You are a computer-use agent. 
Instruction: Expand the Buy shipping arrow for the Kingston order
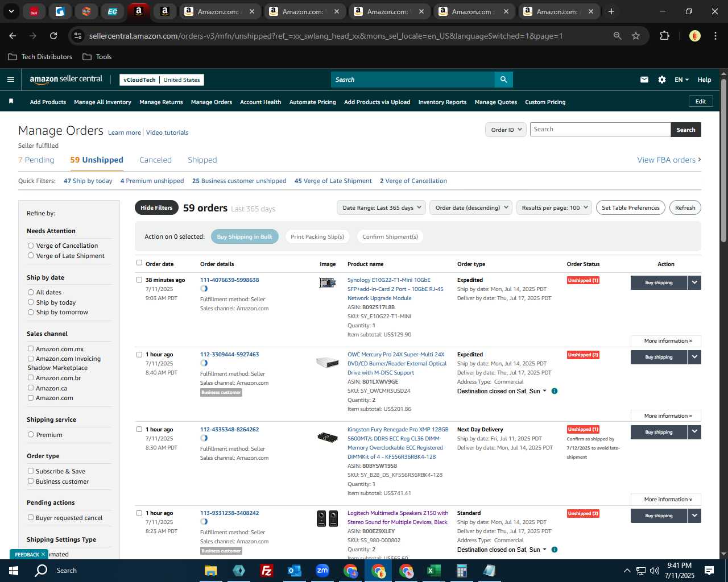pyautogui.click(x=694, y=432)
